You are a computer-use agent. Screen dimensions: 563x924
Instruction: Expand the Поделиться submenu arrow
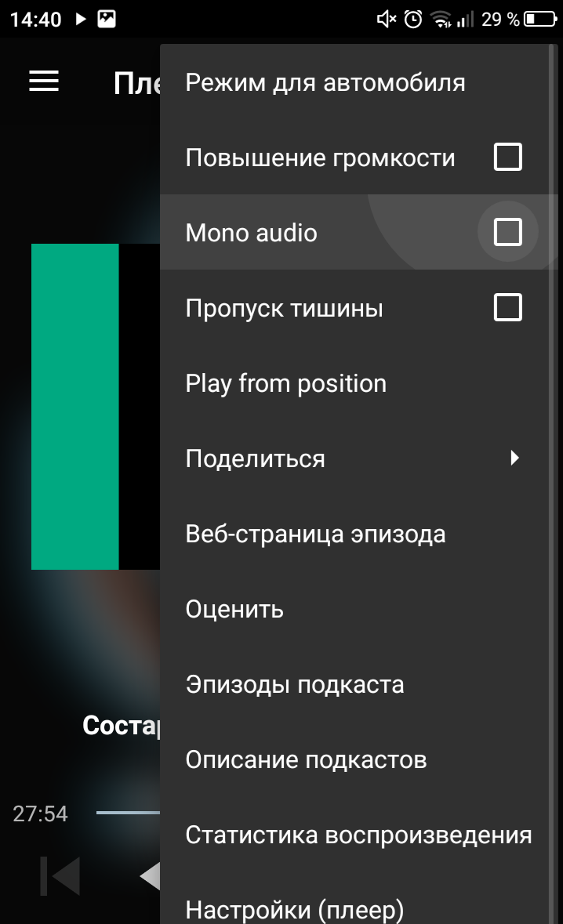click(514, 458)
